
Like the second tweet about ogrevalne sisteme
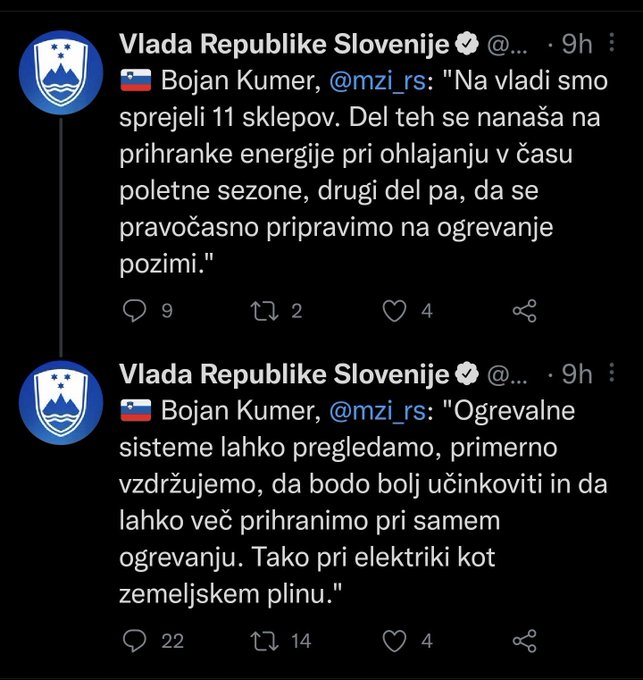[x=395, y=641]
